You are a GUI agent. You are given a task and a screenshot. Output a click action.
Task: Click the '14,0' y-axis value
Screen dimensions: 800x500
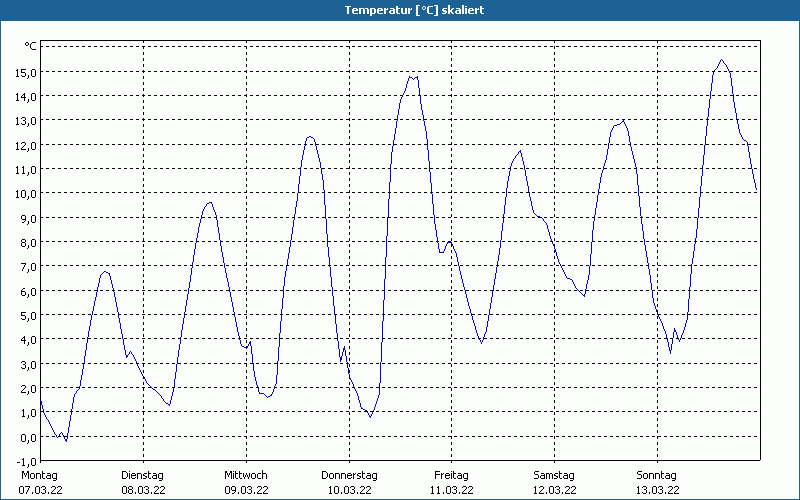(x=26, y=97)
